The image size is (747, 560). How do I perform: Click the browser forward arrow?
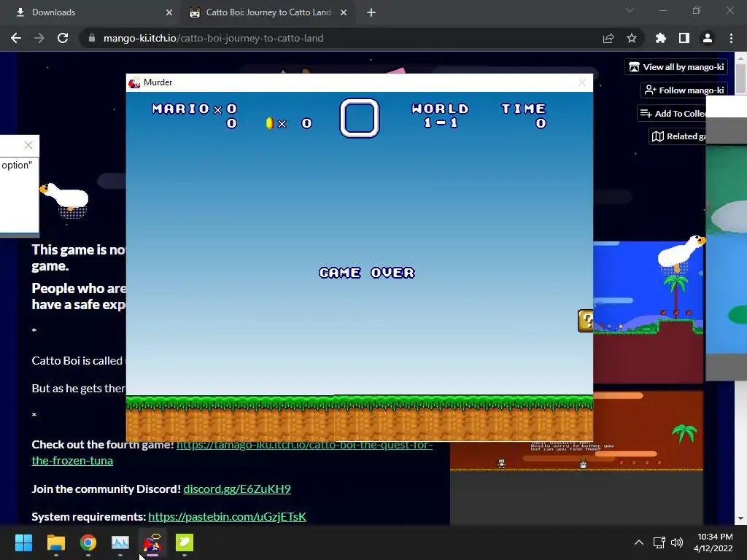click(39, 38)
